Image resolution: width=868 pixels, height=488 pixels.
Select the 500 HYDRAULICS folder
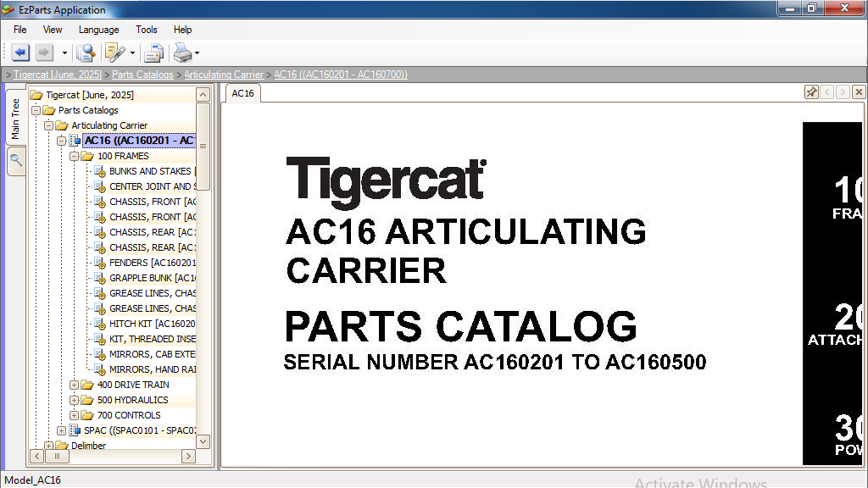coord(132,400)
